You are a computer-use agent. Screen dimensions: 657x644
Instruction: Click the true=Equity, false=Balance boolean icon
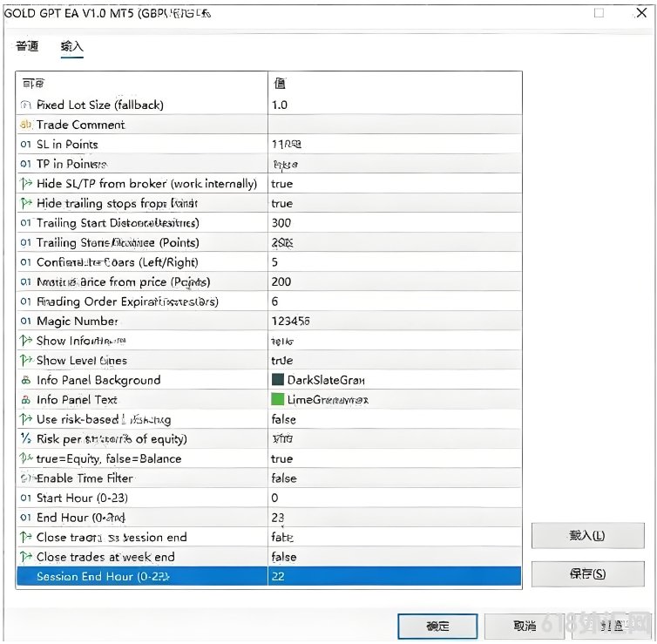coord(25,458)
